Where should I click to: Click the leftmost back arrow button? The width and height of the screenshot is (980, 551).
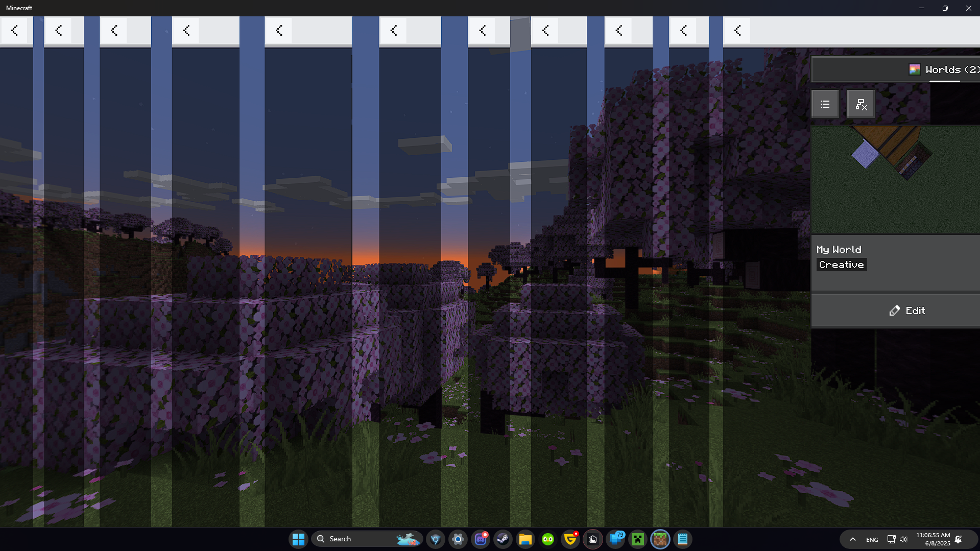(15, 31)
